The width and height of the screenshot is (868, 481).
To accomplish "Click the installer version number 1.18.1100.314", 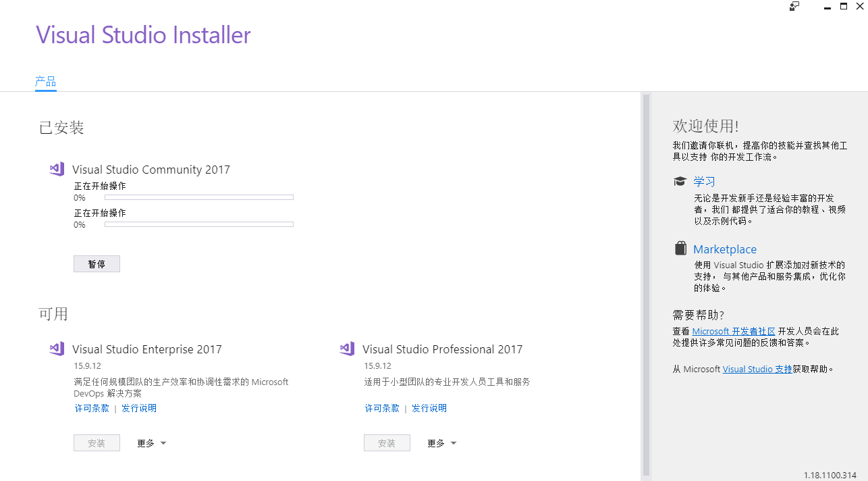I will (x=830, y=475).
